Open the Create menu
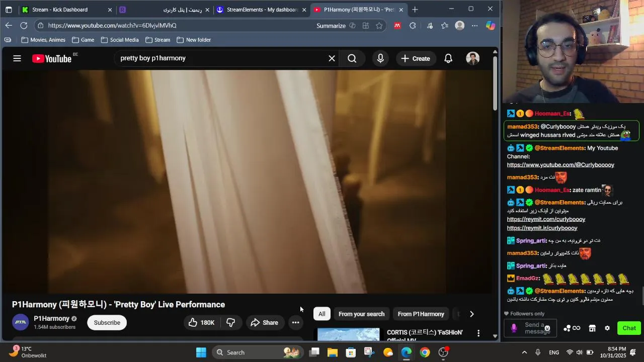The image size is (644, 362). (416, 59)
